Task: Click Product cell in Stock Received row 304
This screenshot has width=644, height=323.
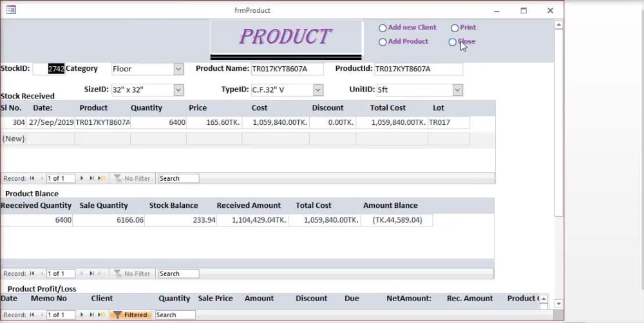Action: click(x=102, y=122)
